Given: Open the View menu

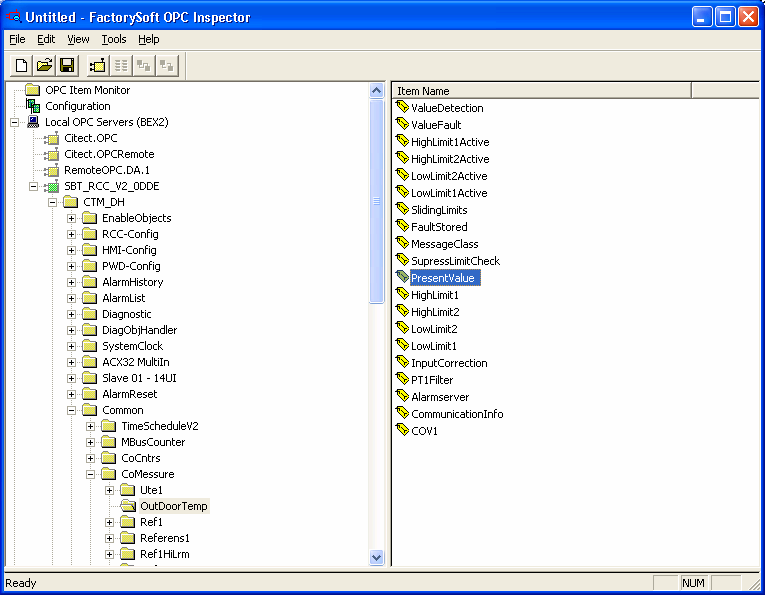Looking at the screenshot, I should 78,39.
